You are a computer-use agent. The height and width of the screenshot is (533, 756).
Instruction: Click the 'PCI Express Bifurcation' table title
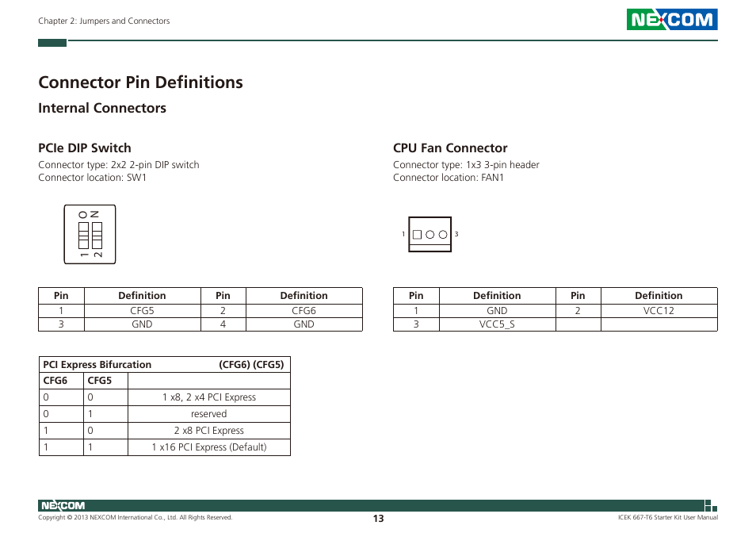(97, 365)
